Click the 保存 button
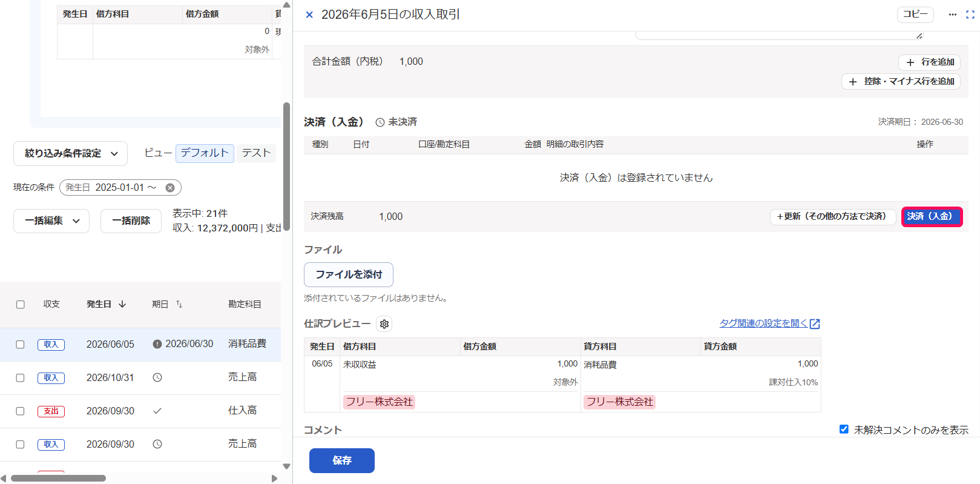Viewport: 980px width, 484px height. click(342, 460)
